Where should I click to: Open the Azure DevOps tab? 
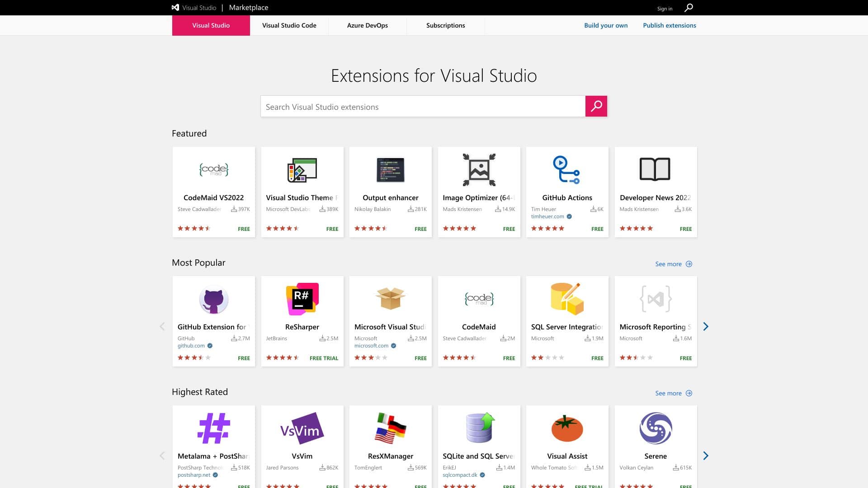point(367,25)
